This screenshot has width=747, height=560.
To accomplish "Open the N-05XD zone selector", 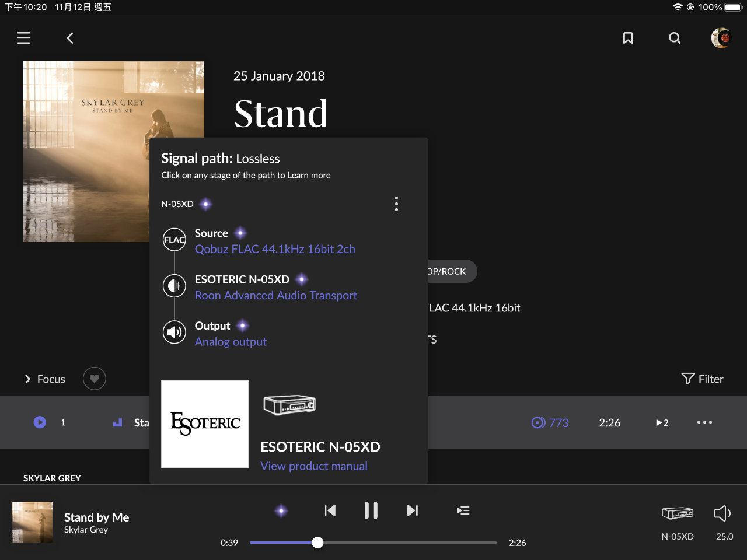I will point(678,523).
